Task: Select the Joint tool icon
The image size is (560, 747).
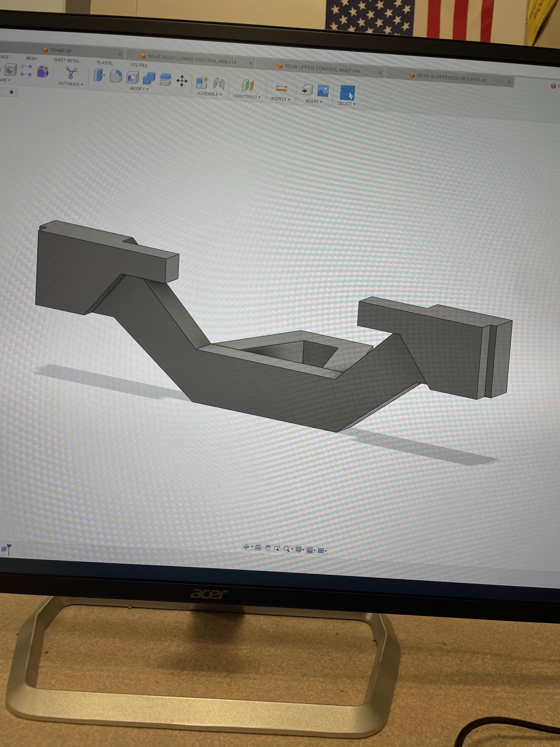Action: point(219,84)
